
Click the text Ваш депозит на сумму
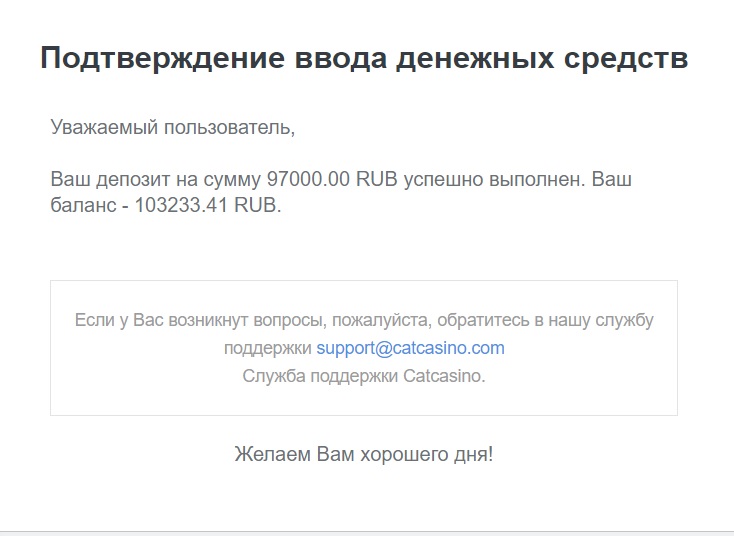pyautogui.click(x=155, y=180)
